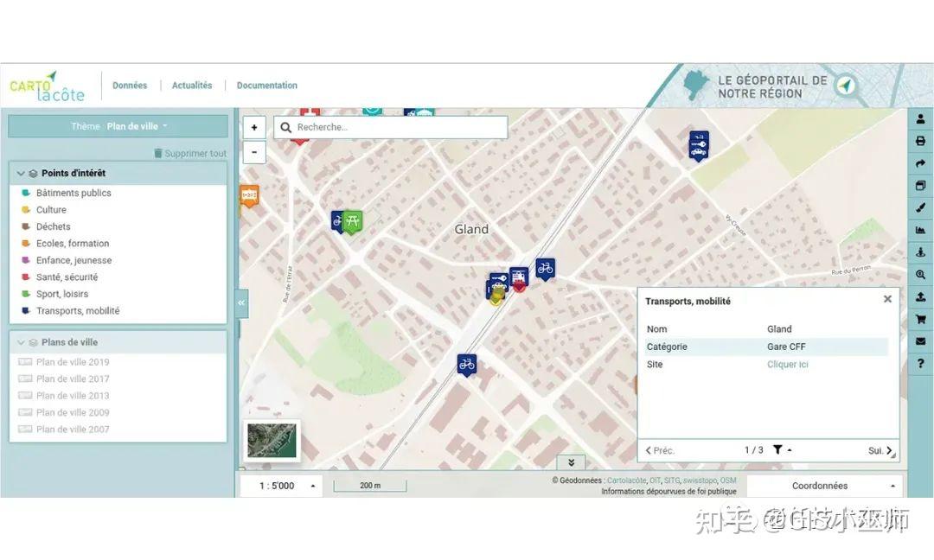Select the share icon on the right sidebar
Screen dimensions: 934x560
920,162
